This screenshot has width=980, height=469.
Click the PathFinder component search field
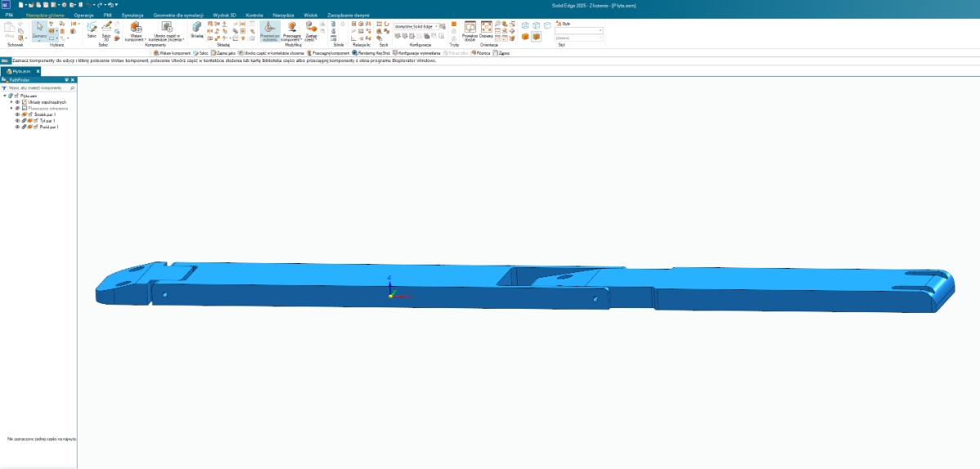point(38,87)
